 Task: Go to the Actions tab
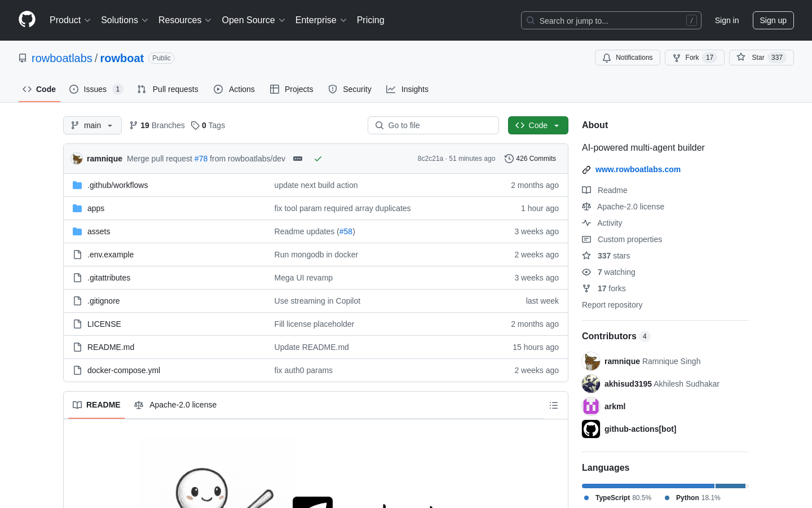(235, 89)
